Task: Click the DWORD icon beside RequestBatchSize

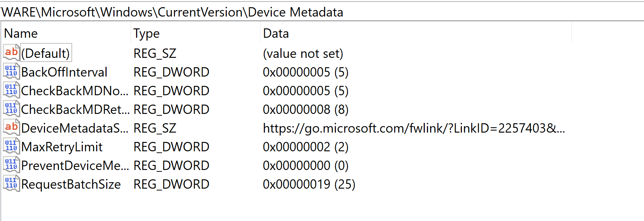Action: [11, 183]
